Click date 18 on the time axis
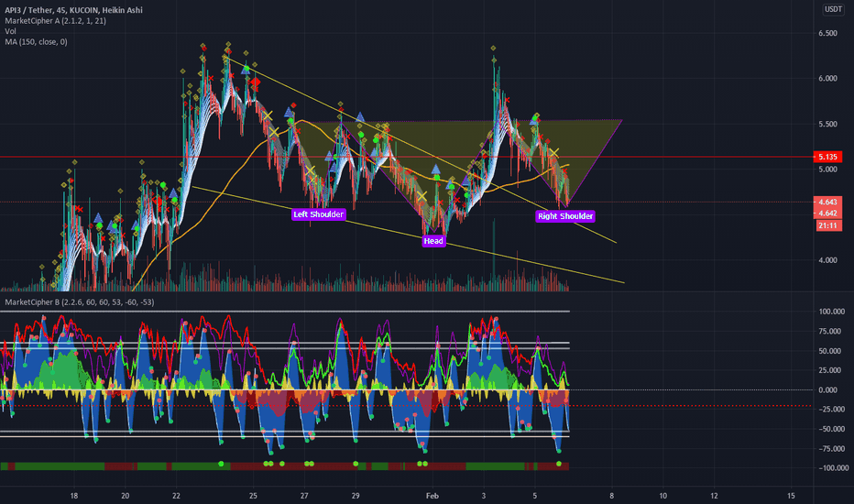This screenshot has width=854, height=504. (x=74, y=496)
